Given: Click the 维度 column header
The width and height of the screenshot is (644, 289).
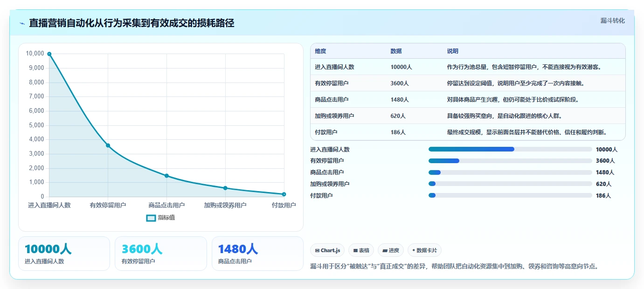Looking at the screenshot, I should (x=320, y=51).
